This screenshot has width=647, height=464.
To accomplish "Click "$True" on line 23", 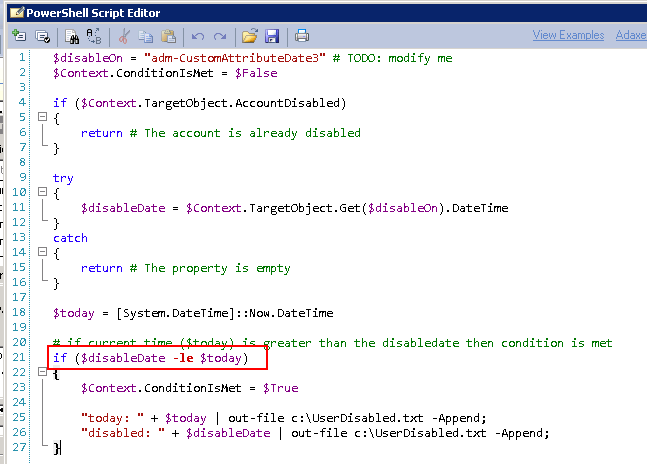I will coord(281,388).
